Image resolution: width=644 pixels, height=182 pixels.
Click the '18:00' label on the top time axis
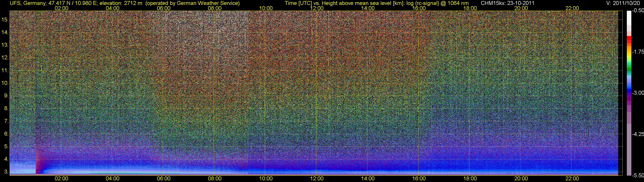click(470, 8)
